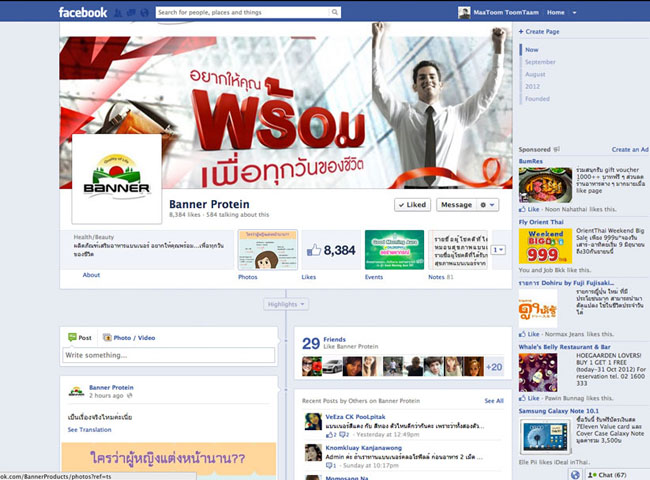Viewport: 650px width, 480px height.
Task: Click the Banner Protein logo picture
Action: coord(117,179)
